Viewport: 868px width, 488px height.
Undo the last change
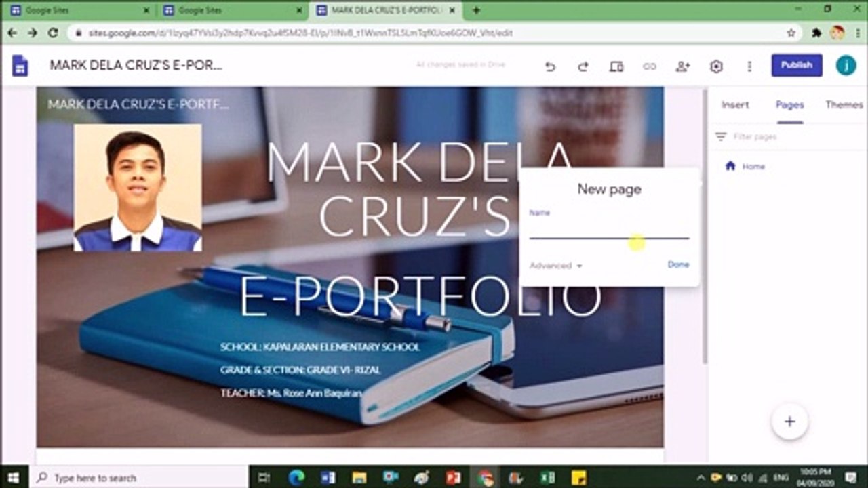[550, 66]
